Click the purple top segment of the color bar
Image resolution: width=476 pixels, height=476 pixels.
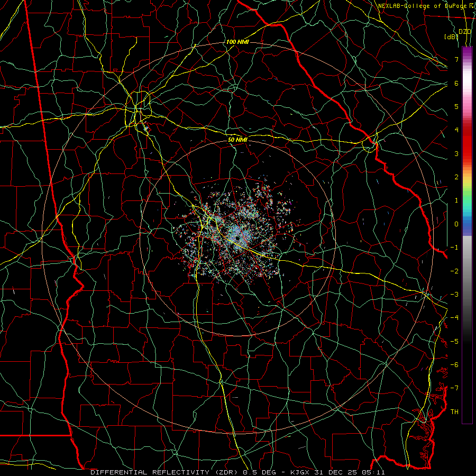click(x=467, y=52)
